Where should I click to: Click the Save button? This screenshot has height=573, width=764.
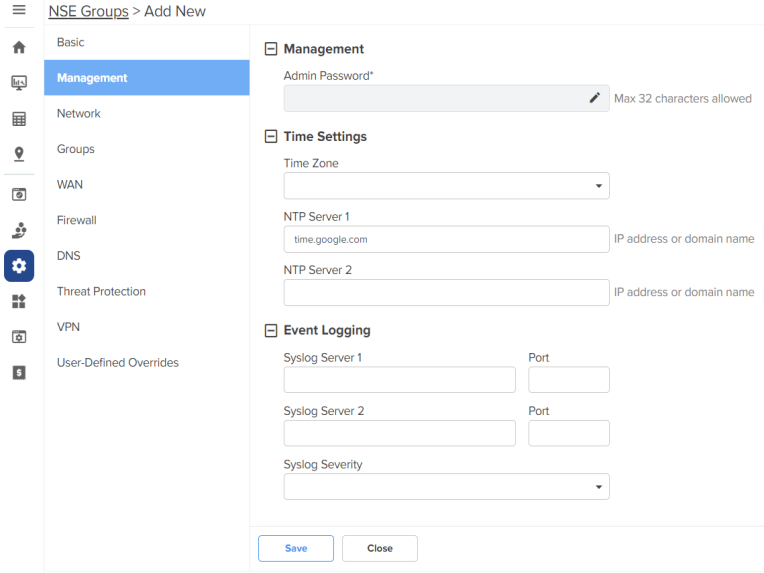[296, 548]
